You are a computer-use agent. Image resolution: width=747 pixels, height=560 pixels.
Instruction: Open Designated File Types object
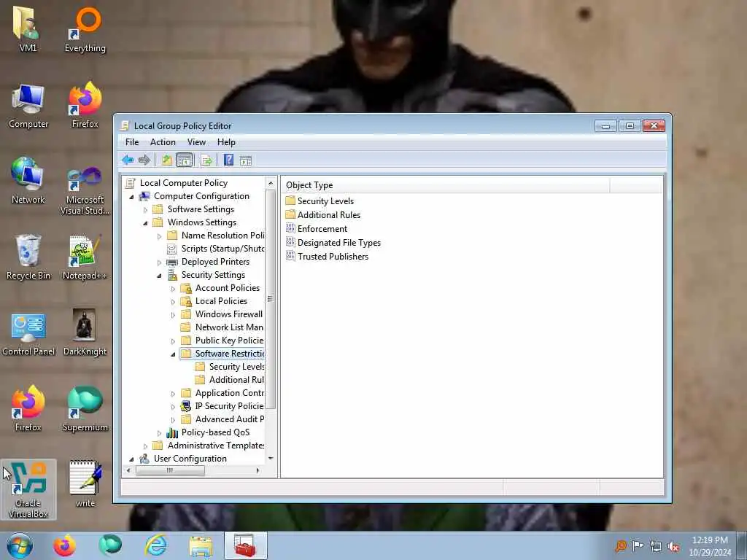click(333, 242)
